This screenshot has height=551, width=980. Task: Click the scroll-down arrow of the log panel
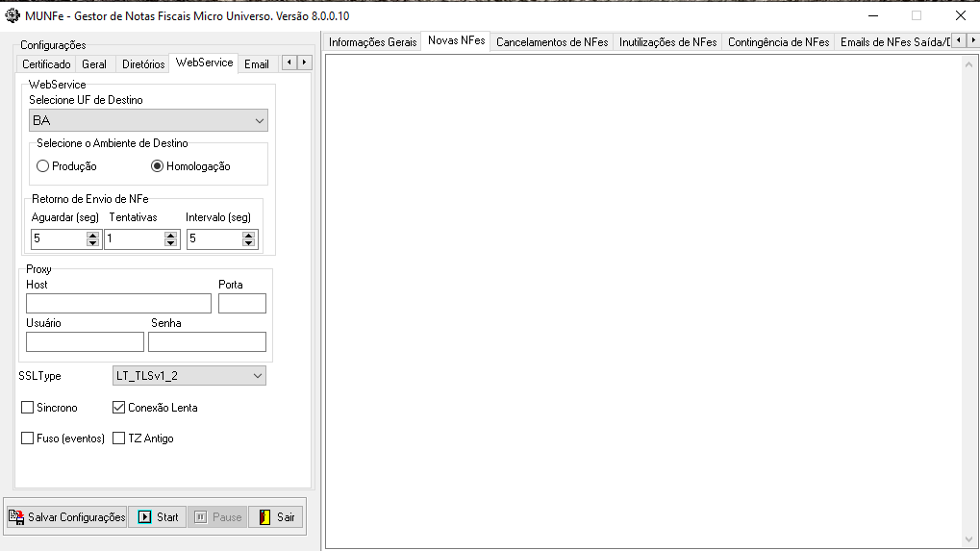pos(968,538)
